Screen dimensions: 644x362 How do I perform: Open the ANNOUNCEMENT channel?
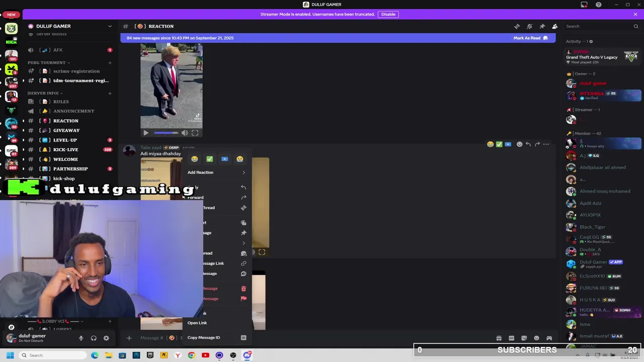(69, 111)
